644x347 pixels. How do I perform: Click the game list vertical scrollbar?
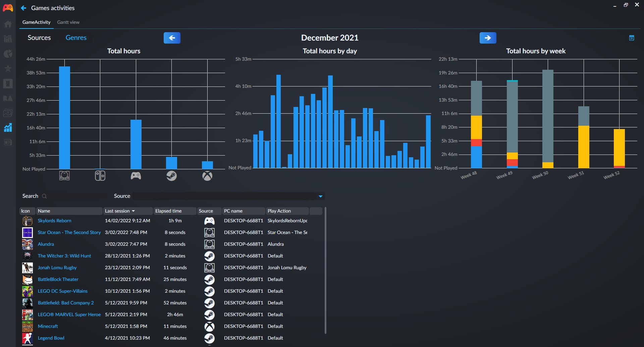tap(325, 271)
